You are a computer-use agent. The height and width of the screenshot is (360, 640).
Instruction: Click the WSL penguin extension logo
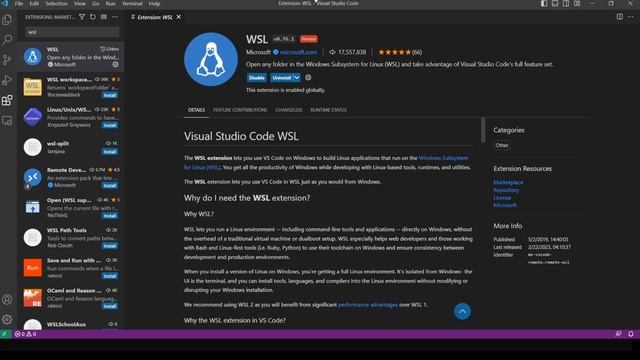[x=211, y=59]
